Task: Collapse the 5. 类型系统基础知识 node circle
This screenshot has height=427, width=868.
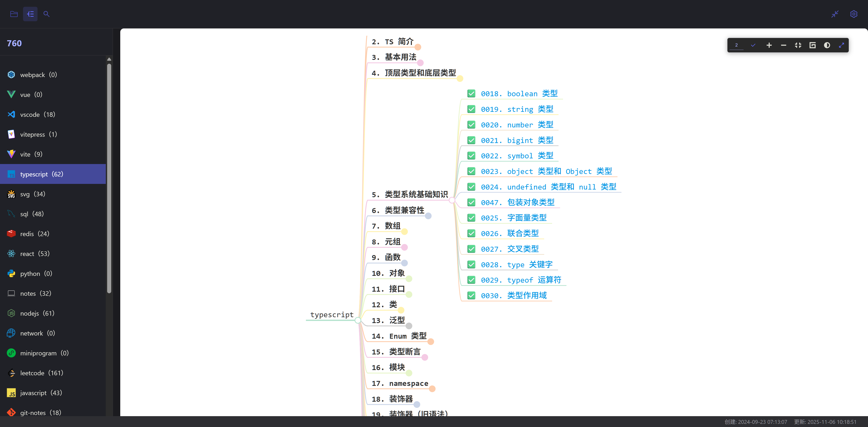Action: [x=452, y=200]
